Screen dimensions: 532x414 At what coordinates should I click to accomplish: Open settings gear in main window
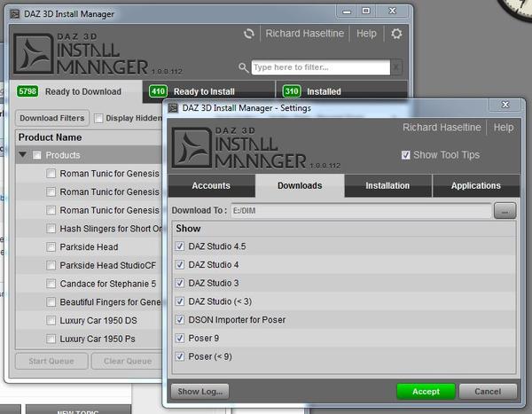tap(396, 34)
